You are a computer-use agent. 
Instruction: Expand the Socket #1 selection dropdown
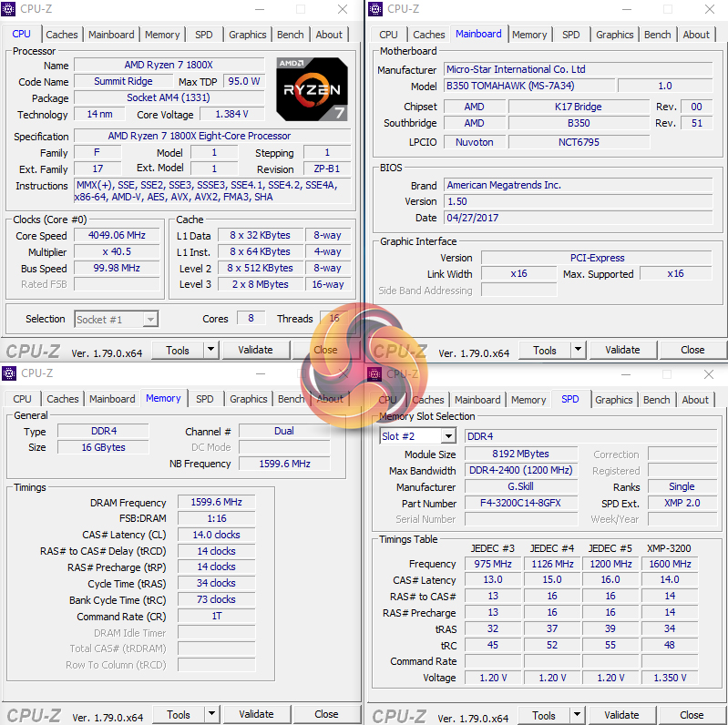[x=150, y=320]
